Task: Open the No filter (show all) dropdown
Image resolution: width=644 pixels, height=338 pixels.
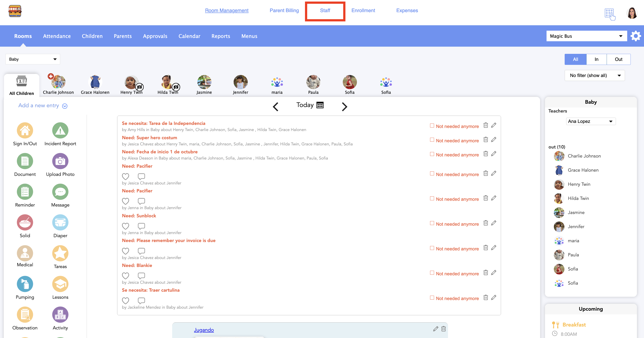Action: pos(594,75)
